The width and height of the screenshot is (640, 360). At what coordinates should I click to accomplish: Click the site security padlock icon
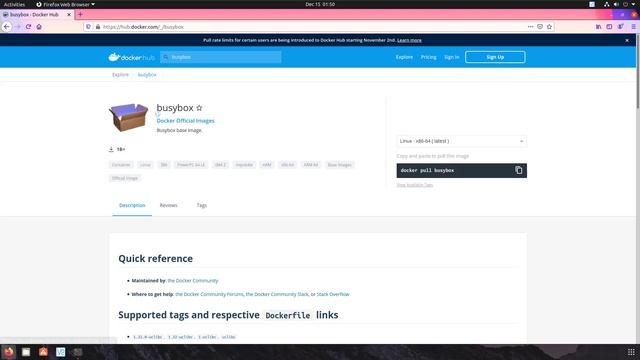[98, 27]
